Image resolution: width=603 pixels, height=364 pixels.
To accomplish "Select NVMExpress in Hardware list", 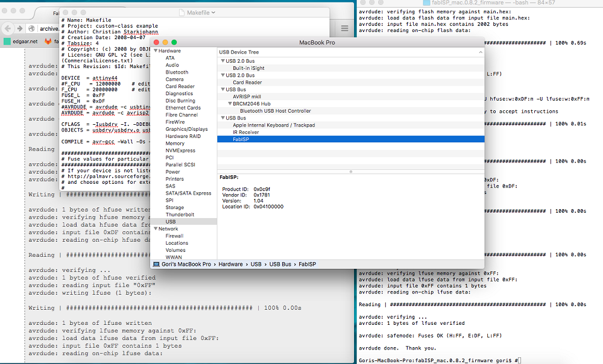I will [x=180, y=150].
